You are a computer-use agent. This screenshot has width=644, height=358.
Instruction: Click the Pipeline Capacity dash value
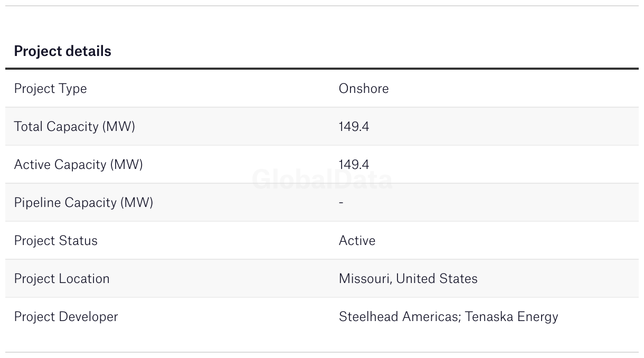coord(341,202)
